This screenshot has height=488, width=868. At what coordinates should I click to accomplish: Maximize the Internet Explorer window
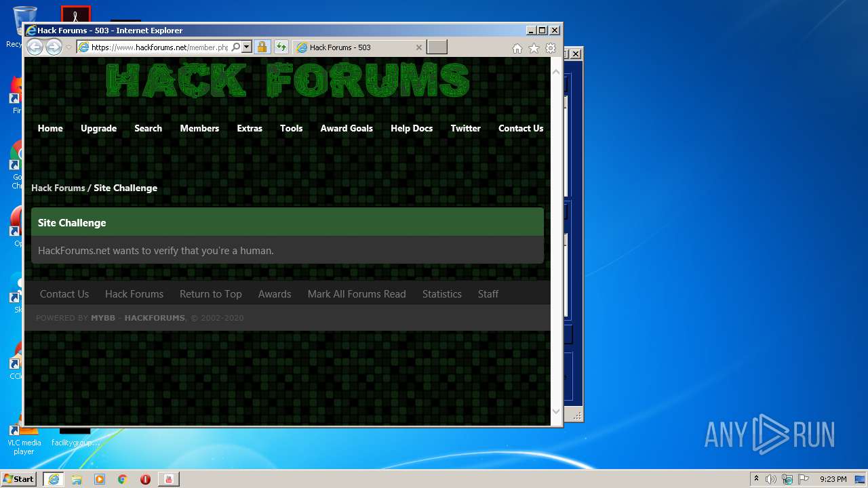(542, 30)
